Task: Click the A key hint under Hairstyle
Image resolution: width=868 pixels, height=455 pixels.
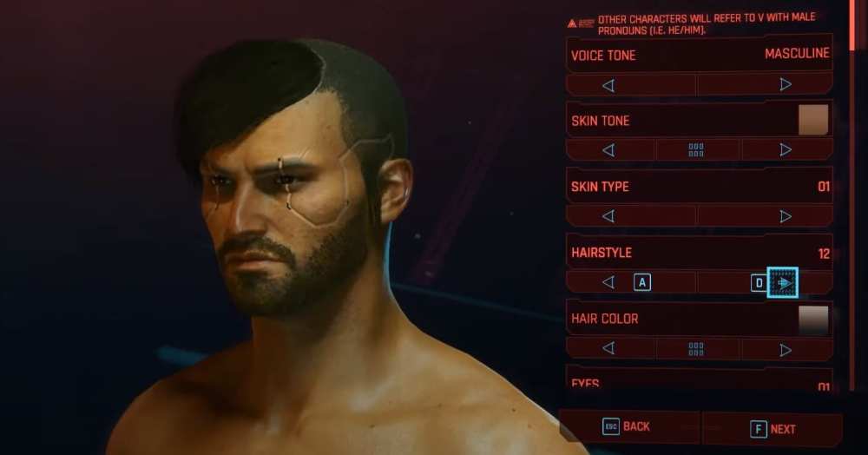Action: (x=642, y=283)
